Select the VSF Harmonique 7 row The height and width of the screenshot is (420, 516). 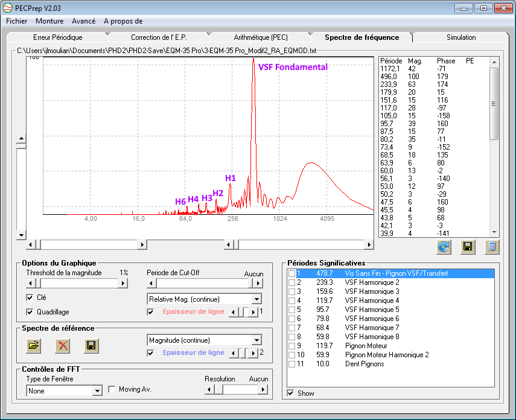click(391, 328)
